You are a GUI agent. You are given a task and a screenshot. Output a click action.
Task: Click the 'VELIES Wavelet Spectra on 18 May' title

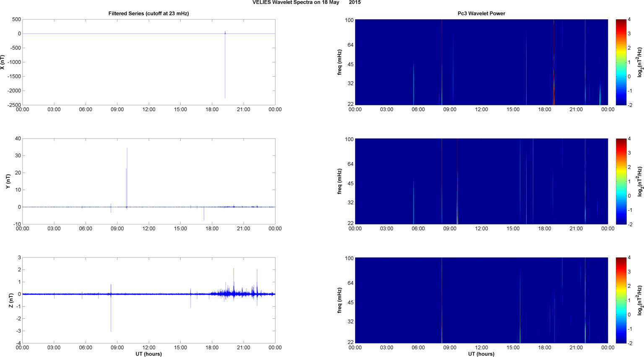tap(296, 3)
